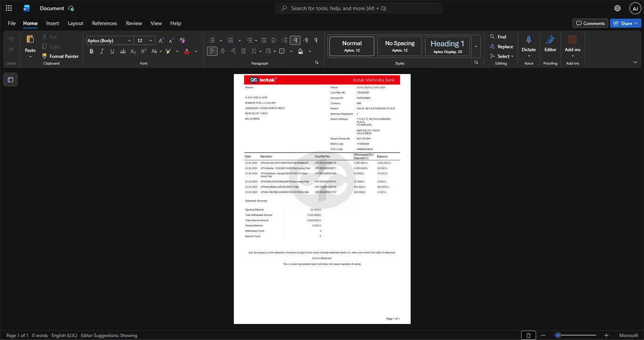
Task: Click the Replace button
Action: tap(501, 47)
